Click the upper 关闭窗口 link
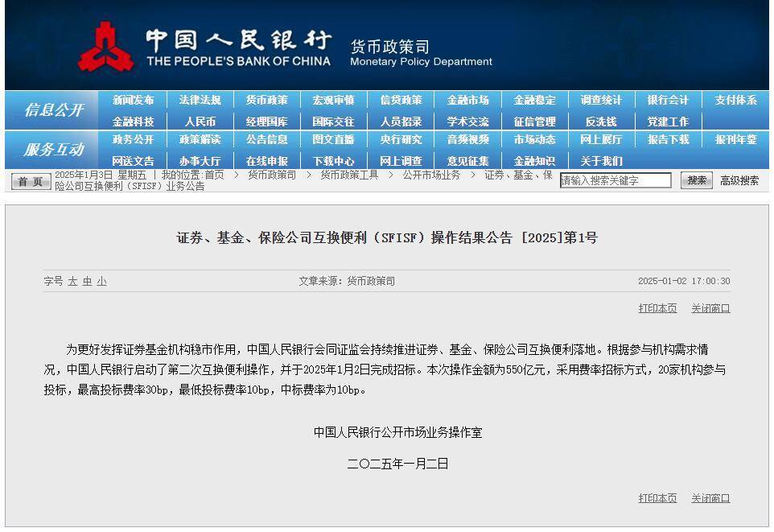 (710, 308)
